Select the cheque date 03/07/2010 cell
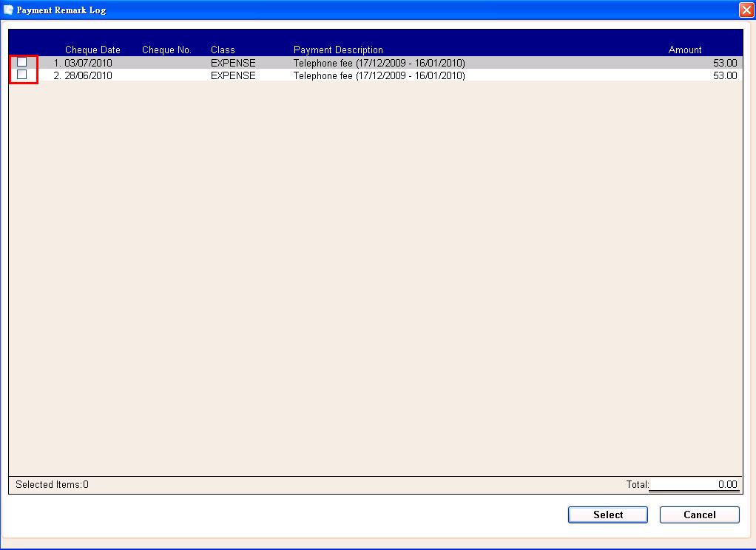 (88, 63)
